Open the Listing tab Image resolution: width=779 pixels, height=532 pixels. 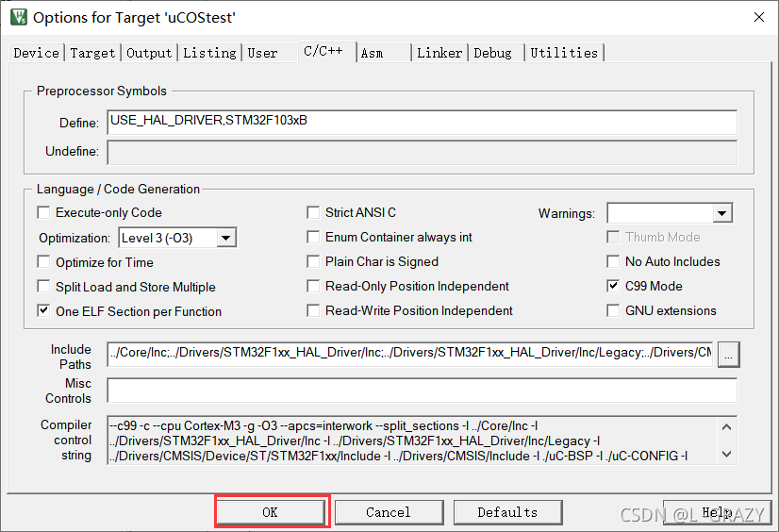pyautogui.click(x=209, y=53)
